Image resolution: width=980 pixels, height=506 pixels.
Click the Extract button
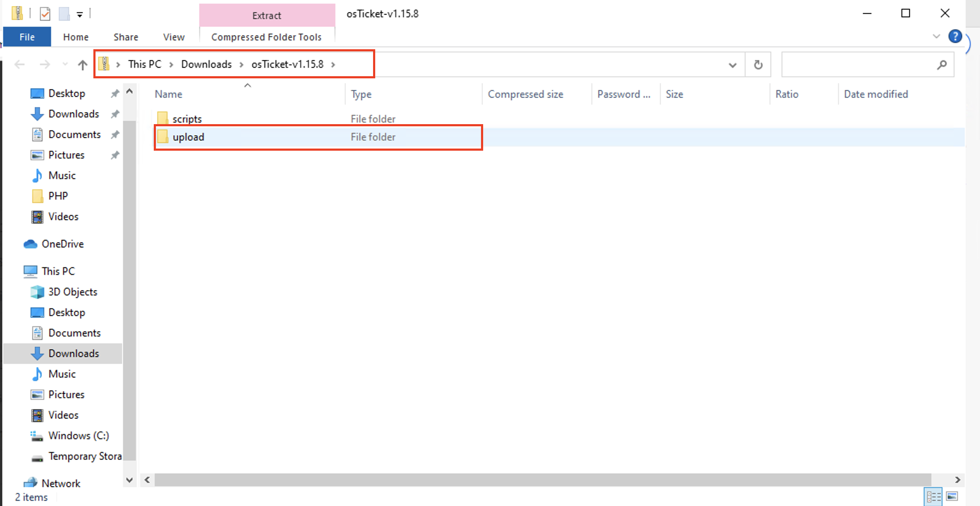(266, 15)
